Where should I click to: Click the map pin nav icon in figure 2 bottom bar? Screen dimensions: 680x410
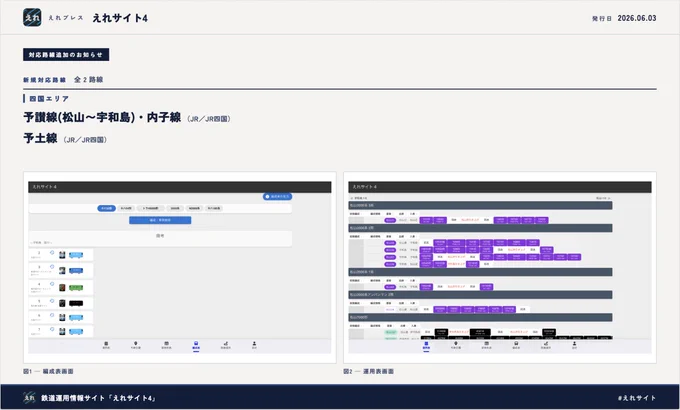pos(455,345)
